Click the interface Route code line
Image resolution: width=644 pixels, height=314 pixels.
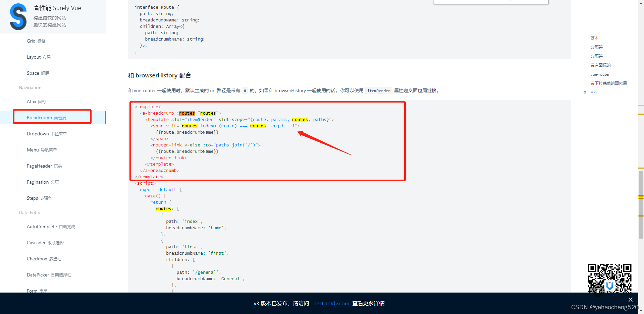pos(157,7)
